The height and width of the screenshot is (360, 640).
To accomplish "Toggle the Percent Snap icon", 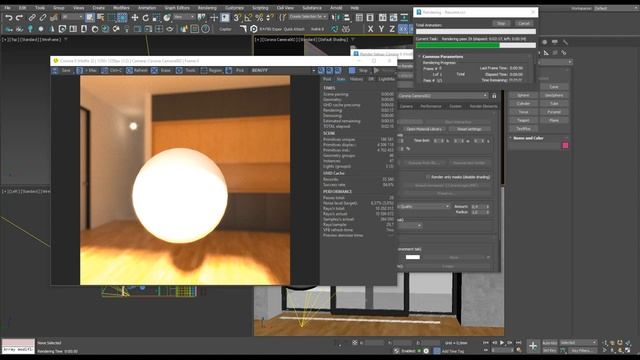I will [x=259, y=18].
